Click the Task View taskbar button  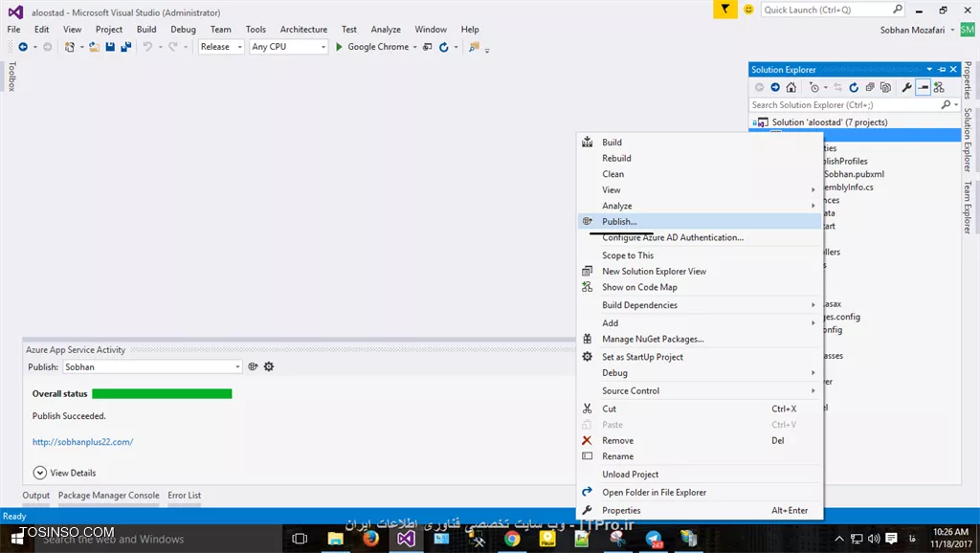300,538
